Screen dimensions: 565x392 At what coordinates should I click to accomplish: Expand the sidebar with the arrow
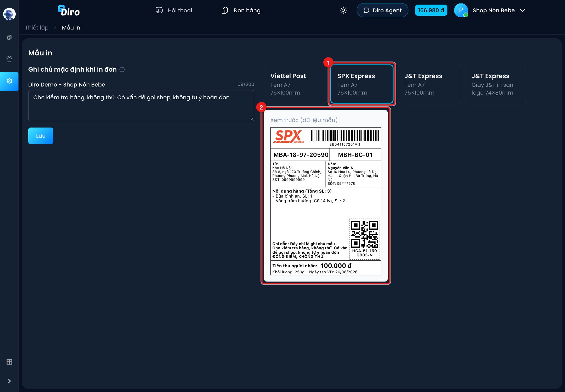(x=9, y=381)
